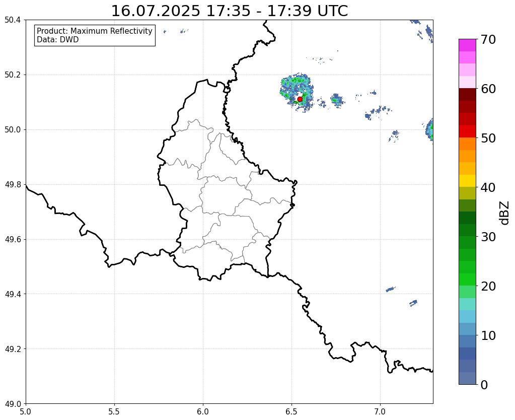The height and width of the screenshot is (420, 515).
Task: Click the orange colorbar swatch just below 50
Action: coord(467,144)
